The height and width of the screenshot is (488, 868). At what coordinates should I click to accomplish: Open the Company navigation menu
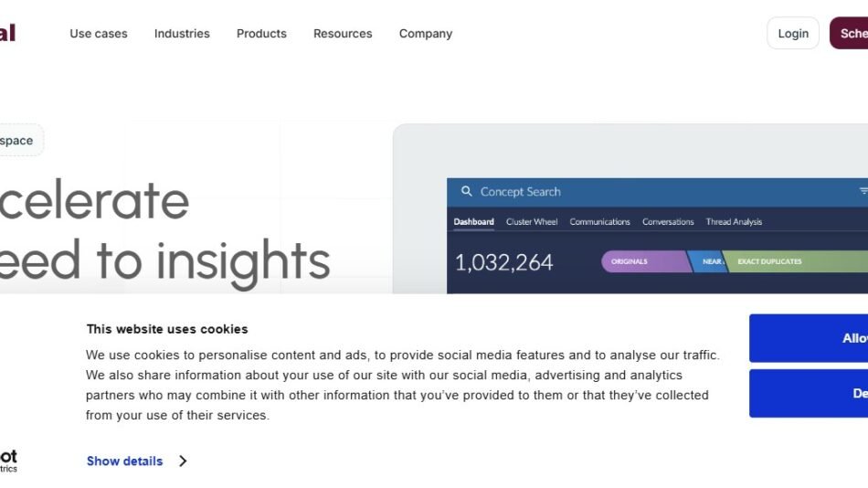426,34
